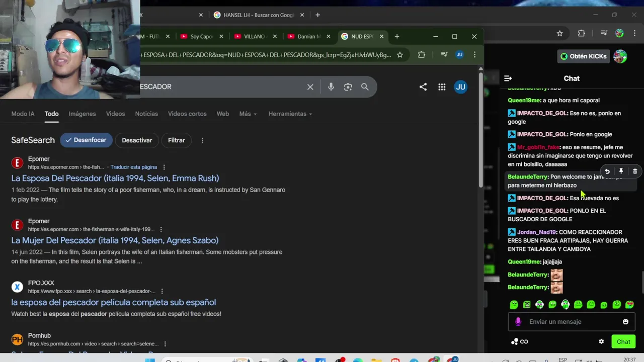Click username Mr_gobl1n_fake in chat
644x362 pixels.
(x=538, y=147)
